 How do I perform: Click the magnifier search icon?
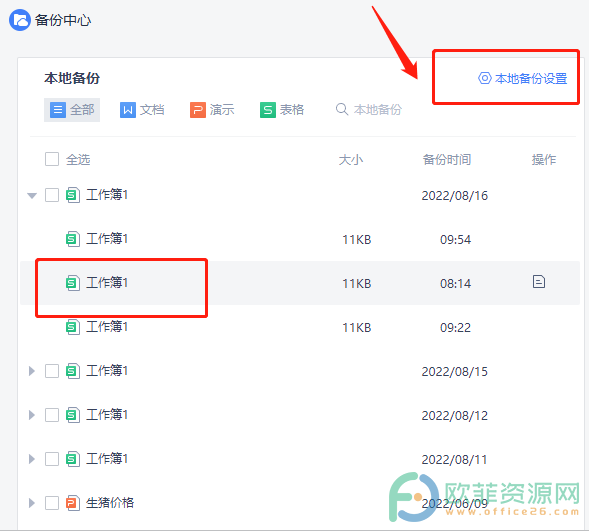(x=342, y=109)
